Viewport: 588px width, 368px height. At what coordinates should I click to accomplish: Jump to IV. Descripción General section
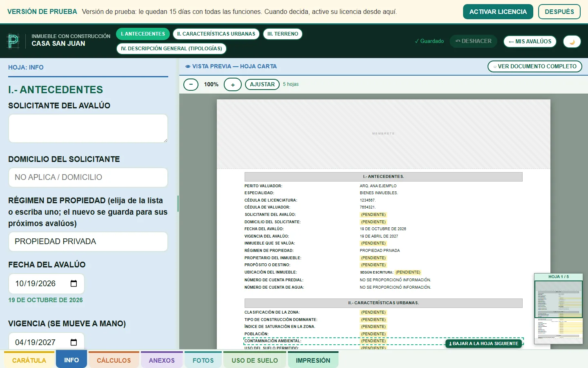171,49
